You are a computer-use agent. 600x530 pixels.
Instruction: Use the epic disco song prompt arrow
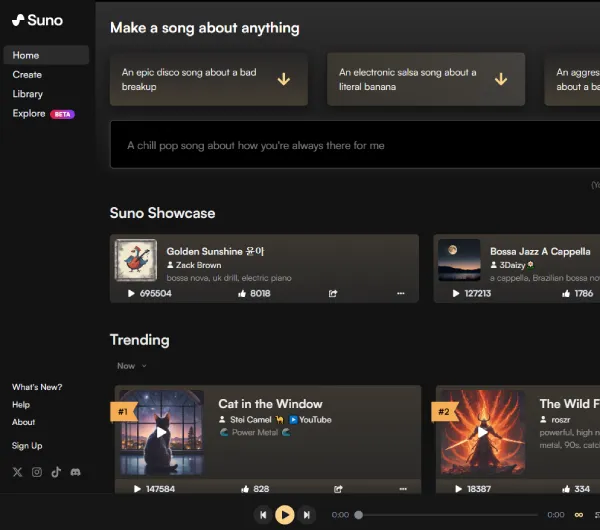pyautogui.click(x=284, y=79)
